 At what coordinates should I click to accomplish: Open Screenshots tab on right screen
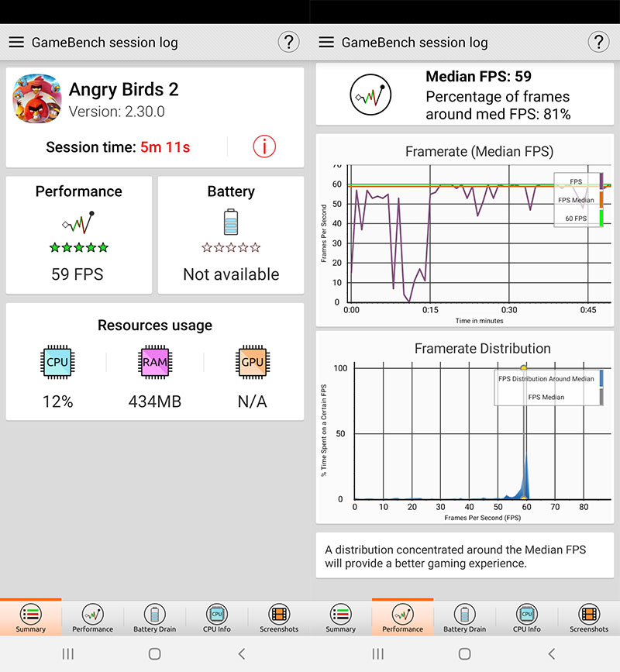(589, 617)
